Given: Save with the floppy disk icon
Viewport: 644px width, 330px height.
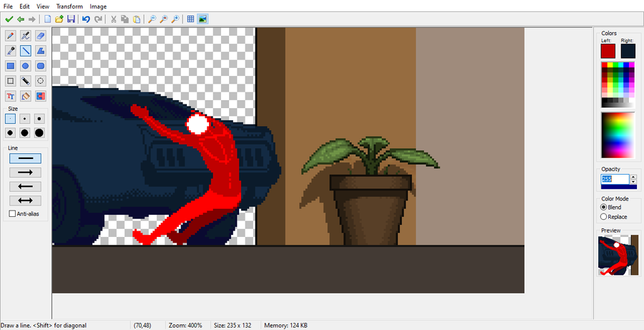Looking at the screenshot, I should click(x=71, y=19).
